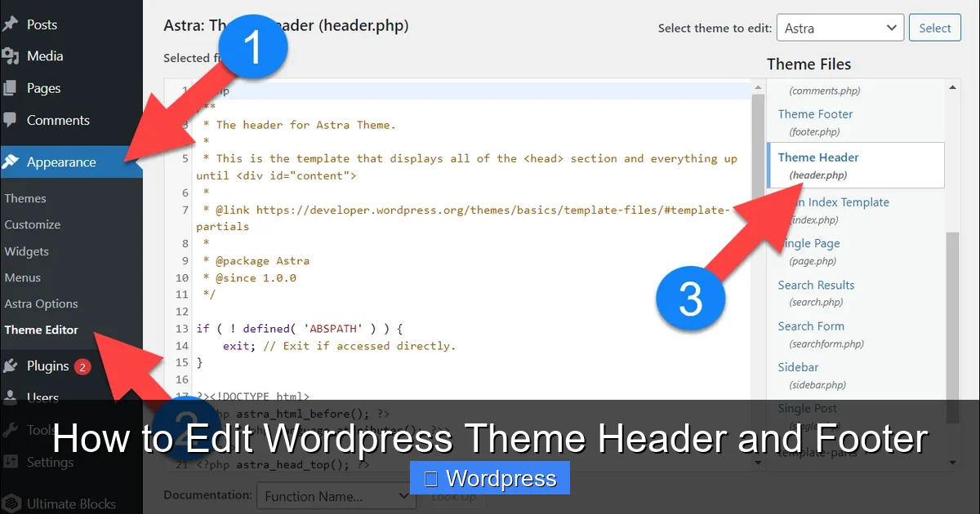Click the '@since 1.0.0' code line
Viewport: 980px width, 514px height.
249,277
